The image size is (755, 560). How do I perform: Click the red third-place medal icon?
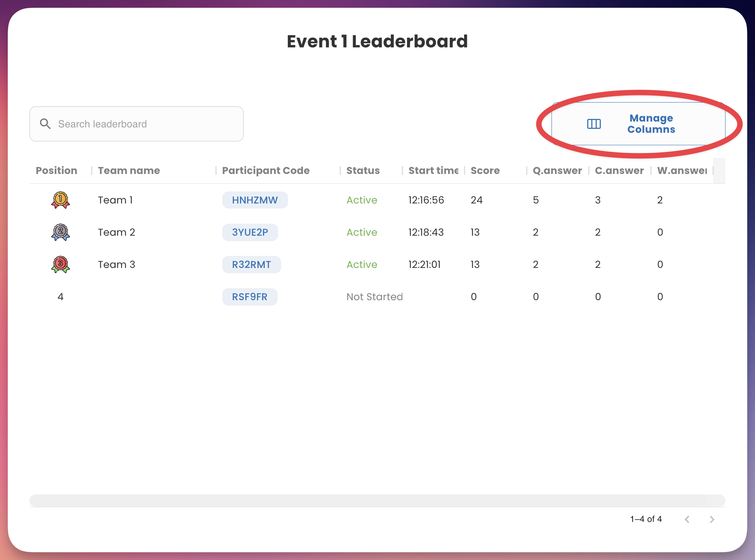click(60, 264)
